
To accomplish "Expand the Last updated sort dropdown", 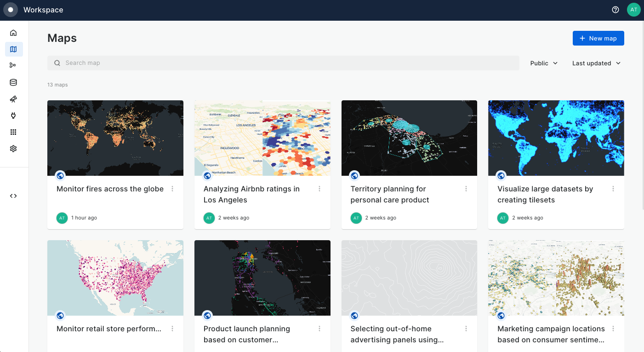I will point(596,63).
